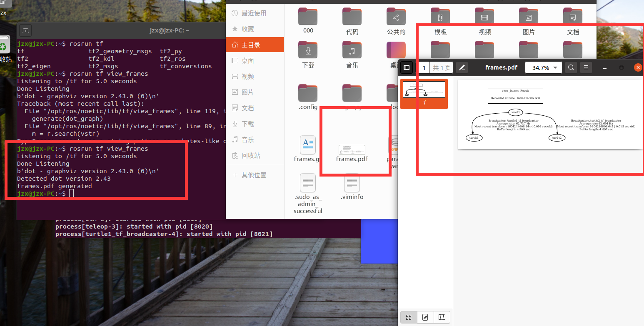The width and height of the screenshot is (644, 326).
Task: Switch sidebar to the bookmarks view
Action: (x=442, y=317)
